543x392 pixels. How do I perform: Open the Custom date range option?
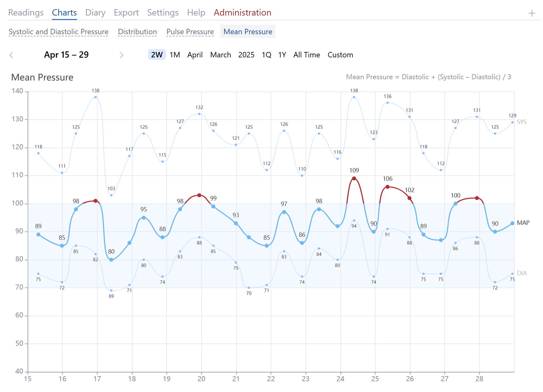340,55
